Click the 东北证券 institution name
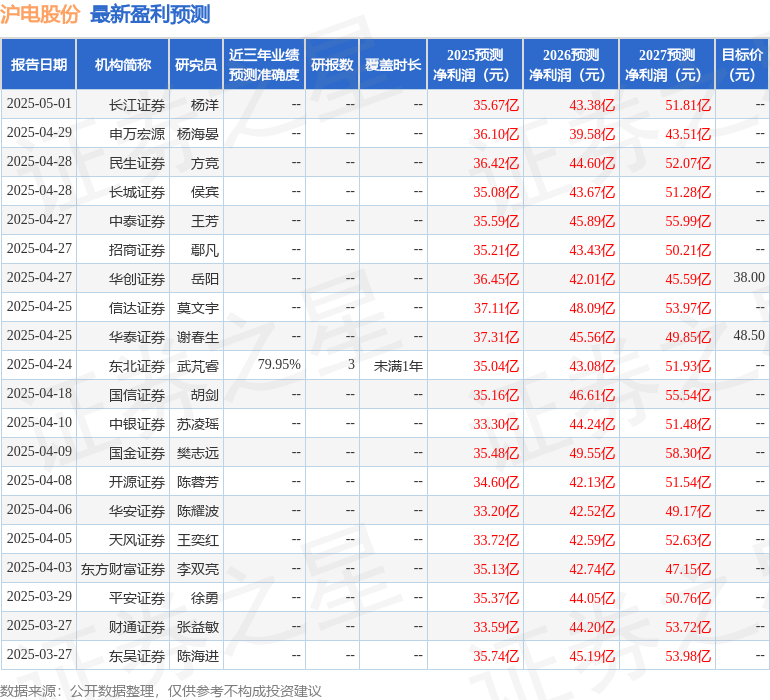Screen dimensions: 770x700 [137, 366]
